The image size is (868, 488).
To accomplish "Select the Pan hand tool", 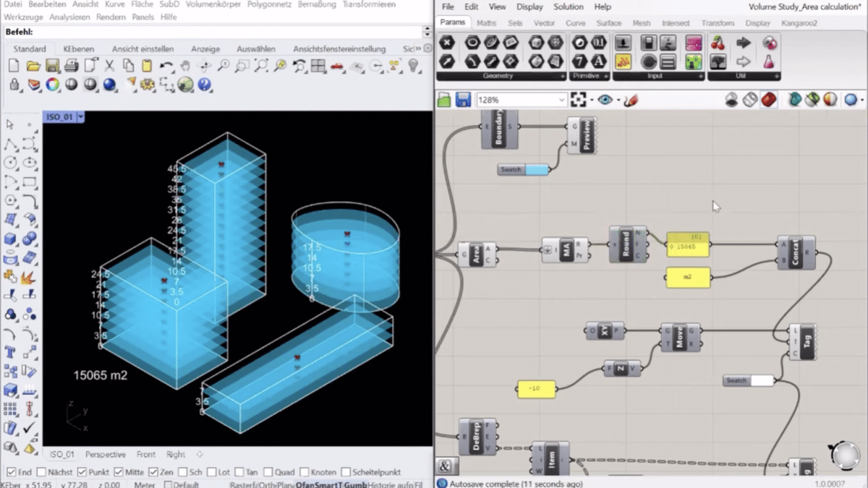I will point(185,66).
